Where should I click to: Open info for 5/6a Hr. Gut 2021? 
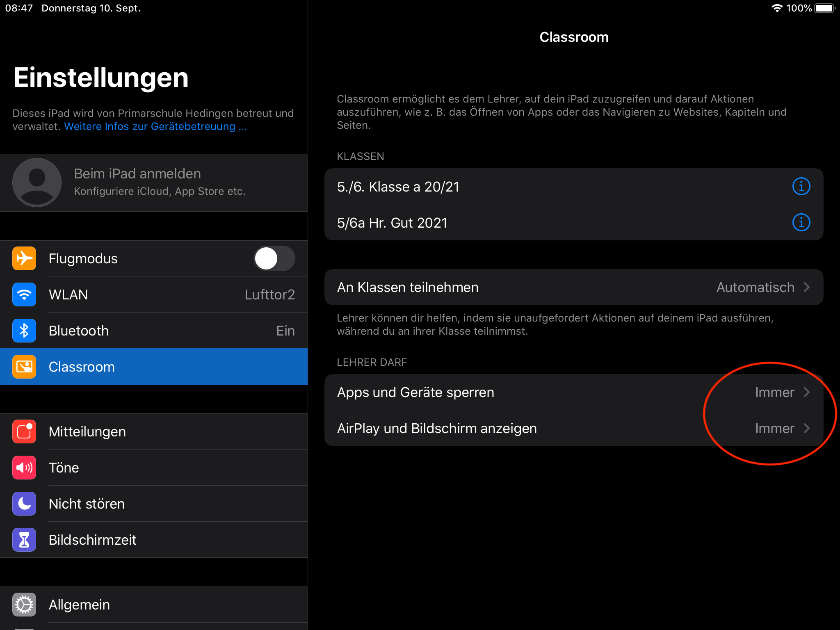801,223
